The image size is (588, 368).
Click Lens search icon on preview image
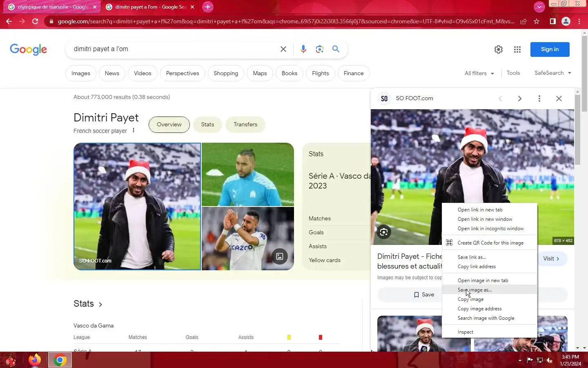pyautogui.click(x=383, y=232)
